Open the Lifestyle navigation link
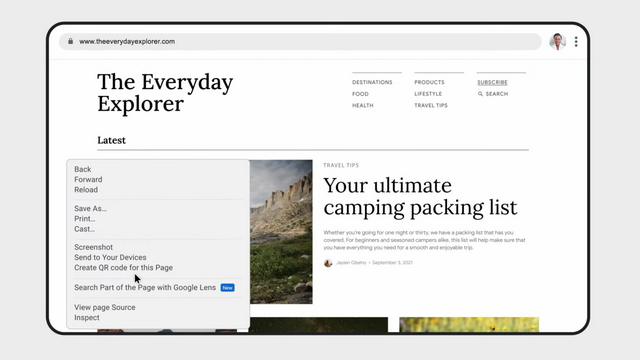This screenshot has height=360, width=640. (x=428, y=94)
